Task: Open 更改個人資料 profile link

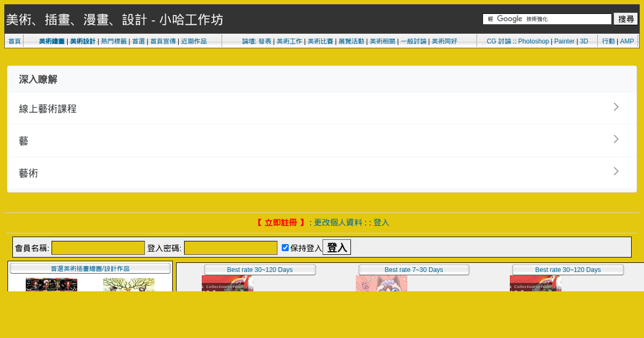Action: point(338,223)
